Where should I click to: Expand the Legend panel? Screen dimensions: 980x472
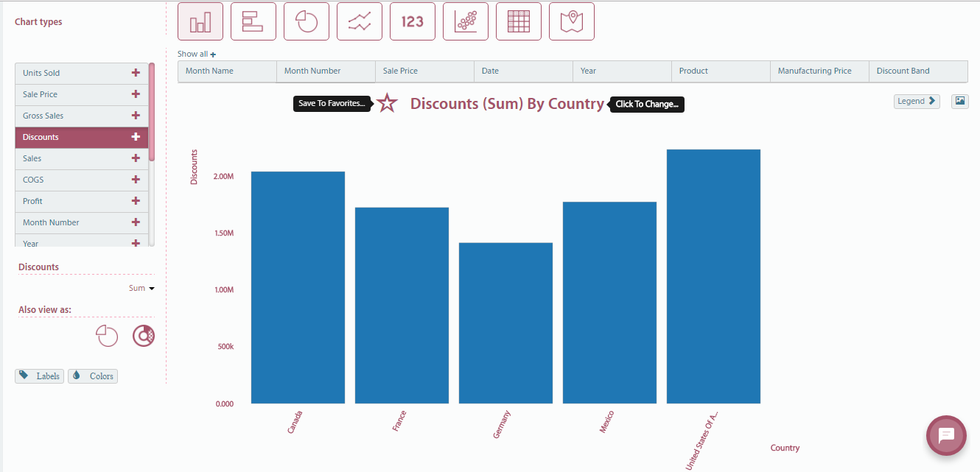point(917,102)
